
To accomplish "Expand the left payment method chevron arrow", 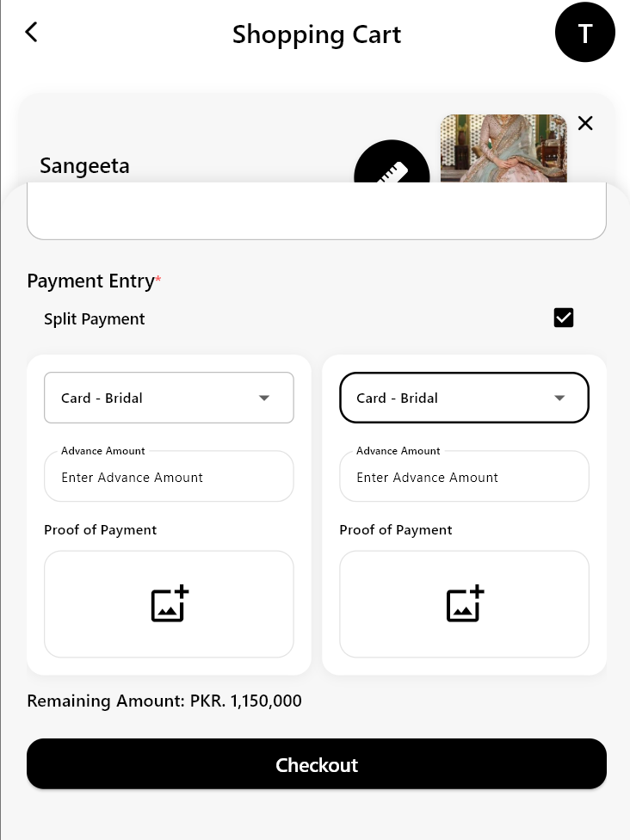I will (264, 398).
